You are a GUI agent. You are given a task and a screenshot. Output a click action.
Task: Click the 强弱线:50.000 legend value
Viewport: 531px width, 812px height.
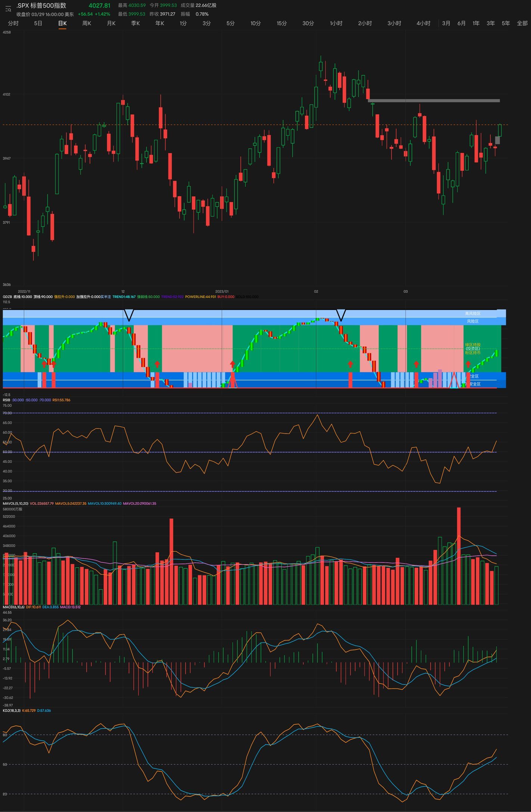click(x=148, y=297)
